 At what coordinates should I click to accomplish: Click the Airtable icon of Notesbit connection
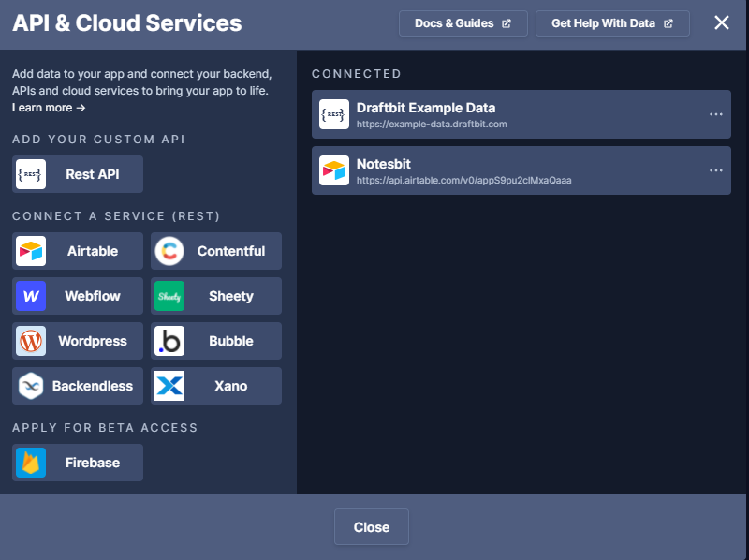coord(334,170)
